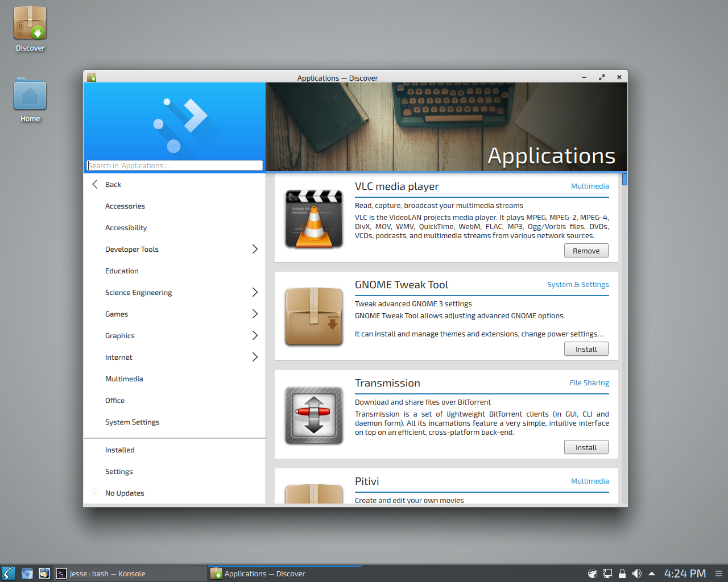
Task: Click the lock tray icon
Action: coord(622,573)
